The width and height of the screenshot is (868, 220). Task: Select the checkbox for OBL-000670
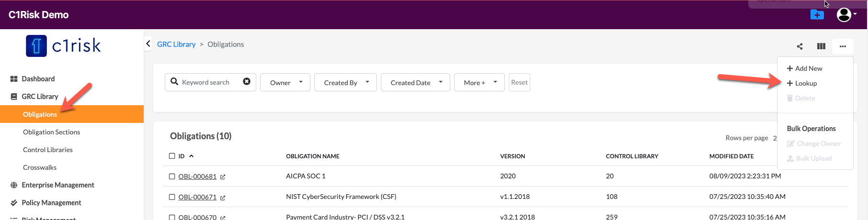[172, 217]
